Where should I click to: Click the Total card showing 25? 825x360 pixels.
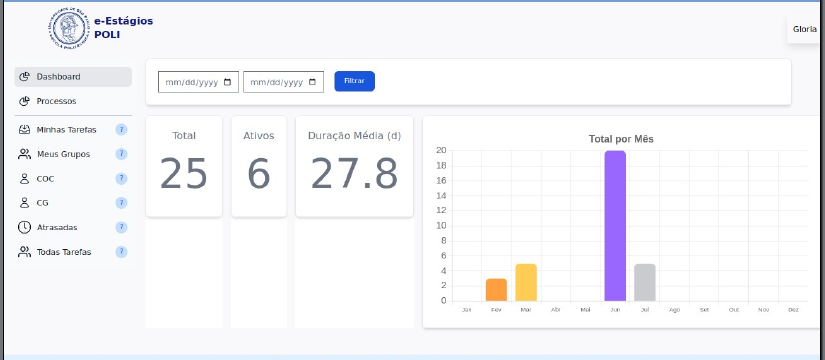click(x=184, y=166)
